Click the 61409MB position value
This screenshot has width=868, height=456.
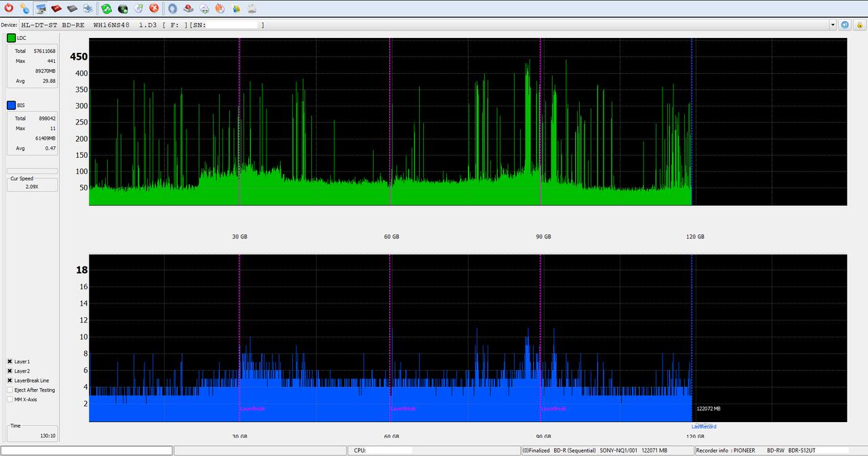point(45,138)
